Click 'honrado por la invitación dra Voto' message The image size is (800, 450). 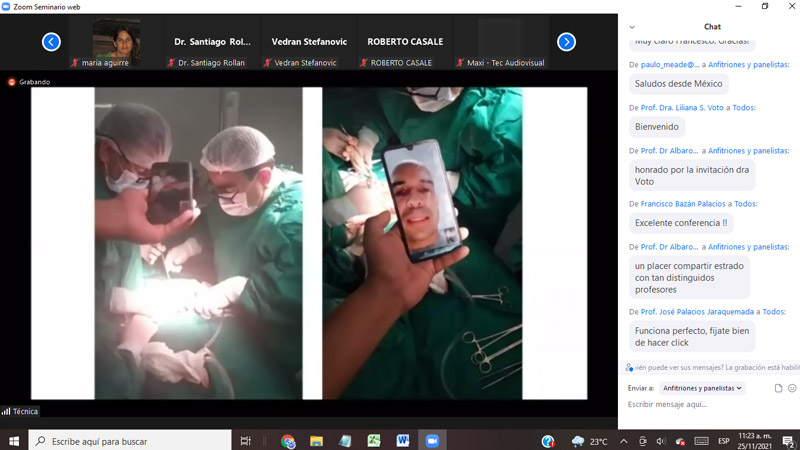pos(692,176)
